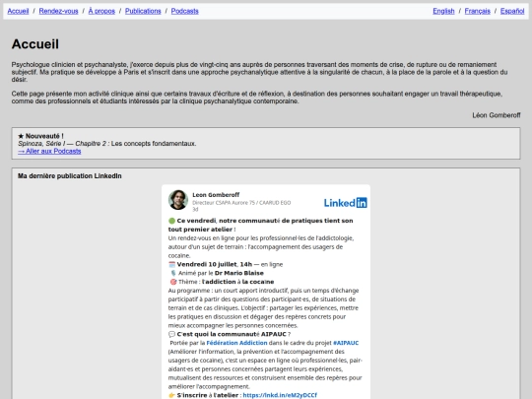Click the 'Directeur CSAPA Aurore 75 / CAARUD EGO' subtitle
Image resolution: width=532 pixels, height=399 pixels.
[x=241, y=203]
